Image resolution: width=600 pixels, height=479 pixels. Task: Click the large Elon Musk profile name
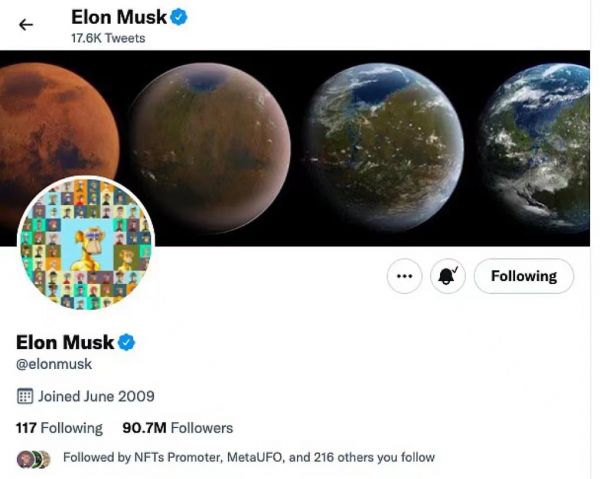(65, 343)
